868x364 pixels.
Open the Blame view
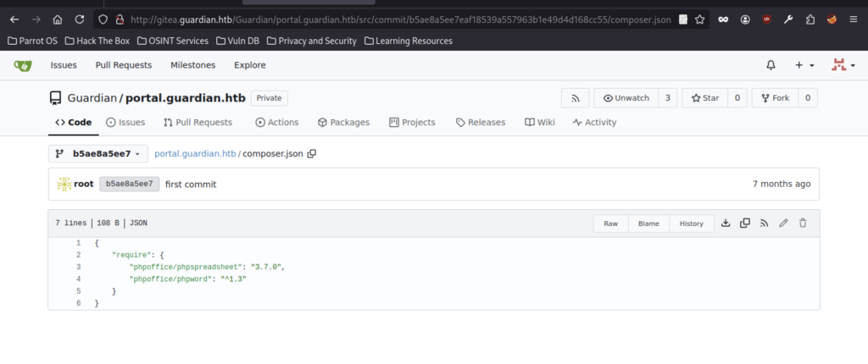tap(648, 223)
